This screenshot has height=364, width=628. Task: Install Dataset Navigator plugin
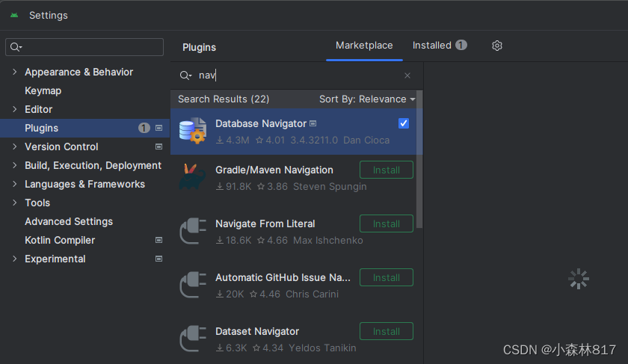tap(386, 331)
